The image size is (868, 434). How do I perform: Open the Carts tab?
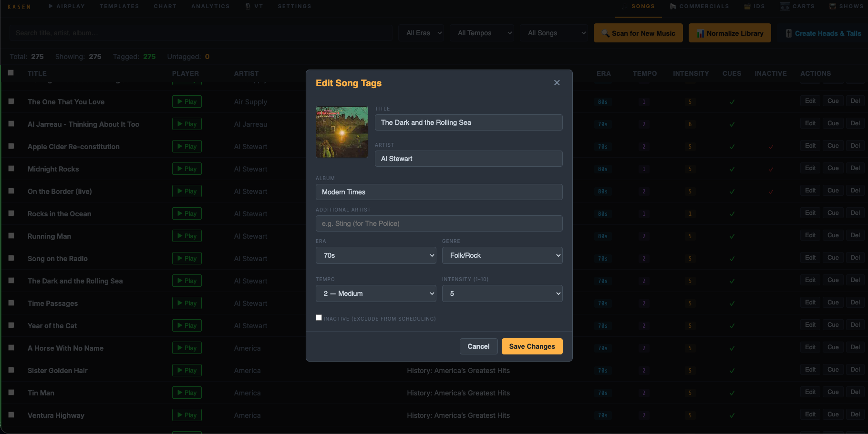pyautogui.click(x=797, y=6)
